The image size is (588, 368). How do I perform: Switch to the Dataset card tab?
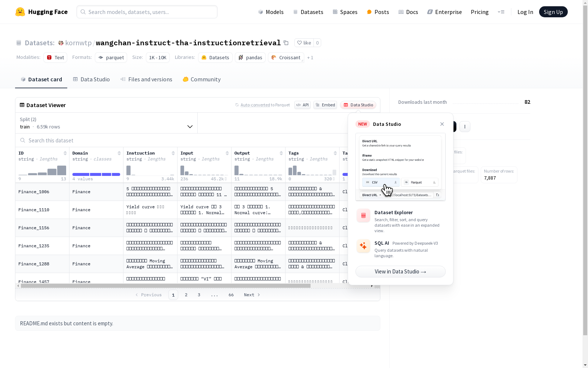(x=41, y=79)
